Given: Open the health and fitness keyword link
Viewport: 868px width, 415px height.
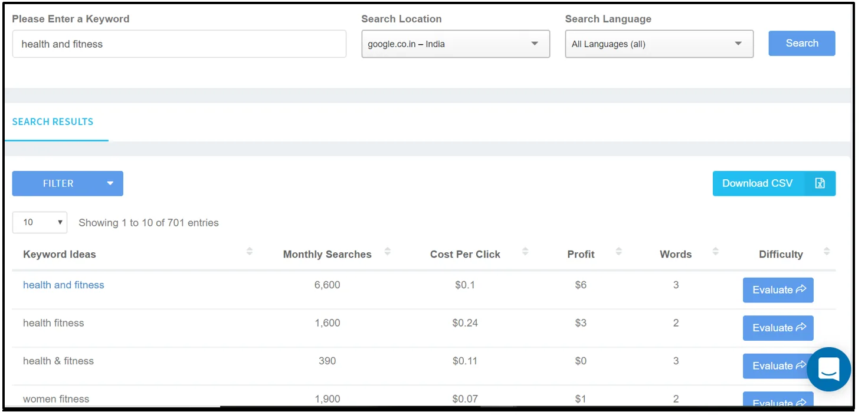Looking at the screenshot, I should click(x=63, y=285).
